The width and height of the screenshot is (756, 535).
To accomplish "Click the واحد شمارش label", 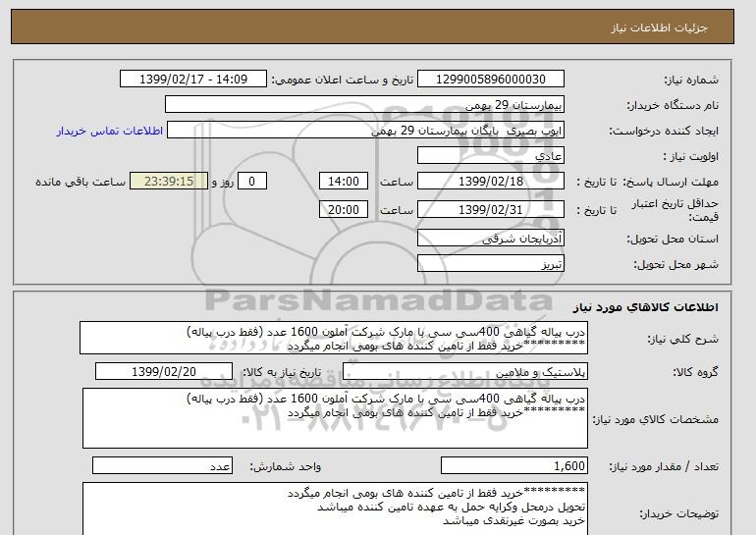I will (x=286, y=466).
